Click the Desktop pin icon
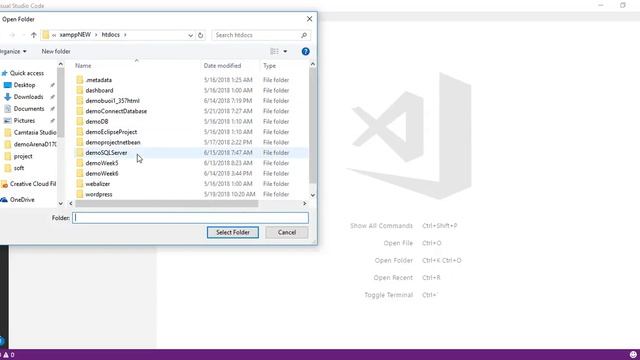This screenshot has width=640, height=360. [52, 85]
